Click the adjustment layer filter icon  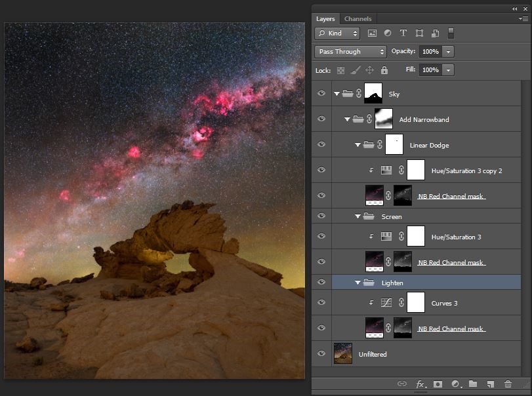[x=388, y=33]
